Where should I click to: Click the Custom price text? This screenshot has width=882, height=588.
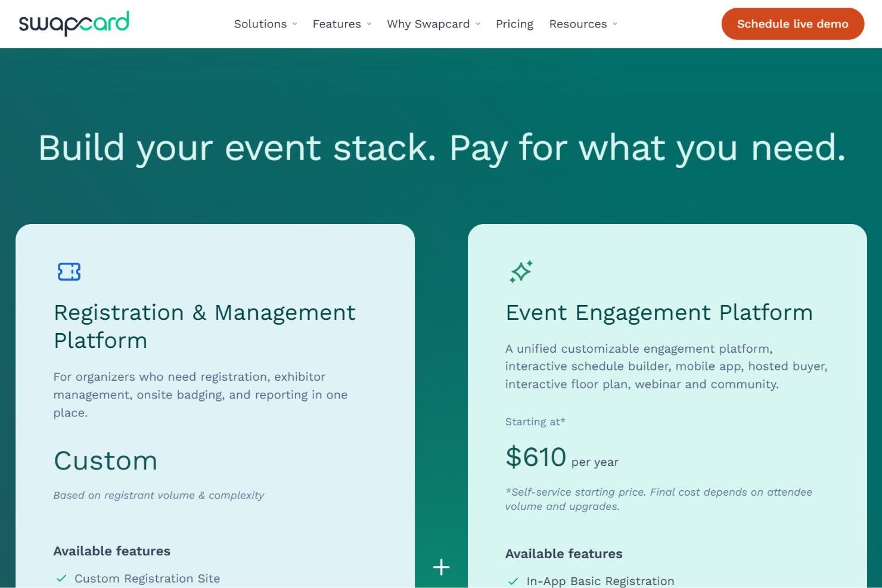tap(105, 461)
